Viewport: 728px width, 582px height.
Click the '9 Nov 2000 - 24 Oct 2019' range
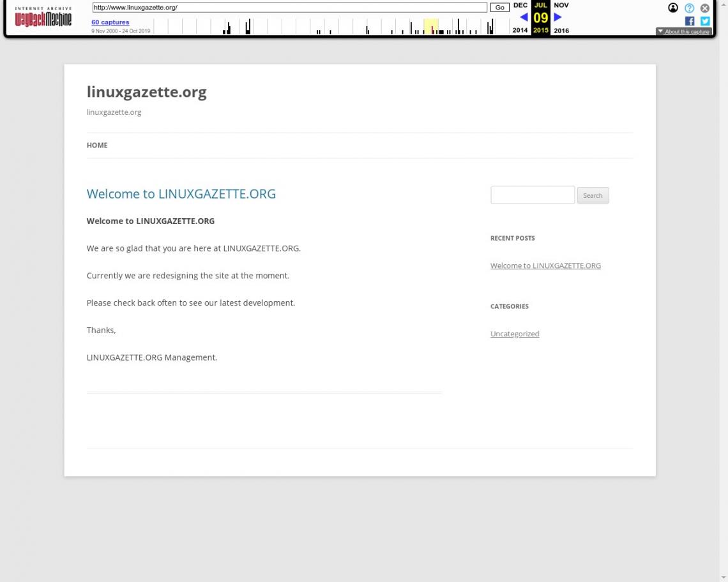(x=121, y=31)
